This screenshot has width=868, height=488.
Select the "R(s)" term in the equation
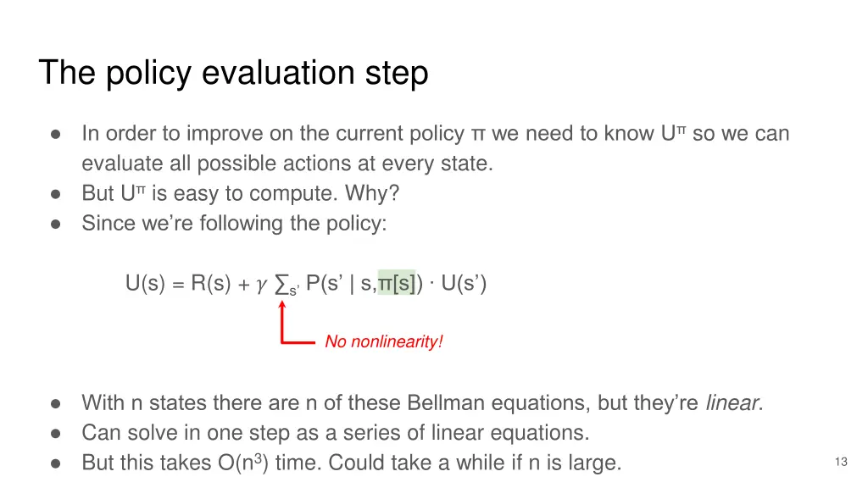pos(211,284)
